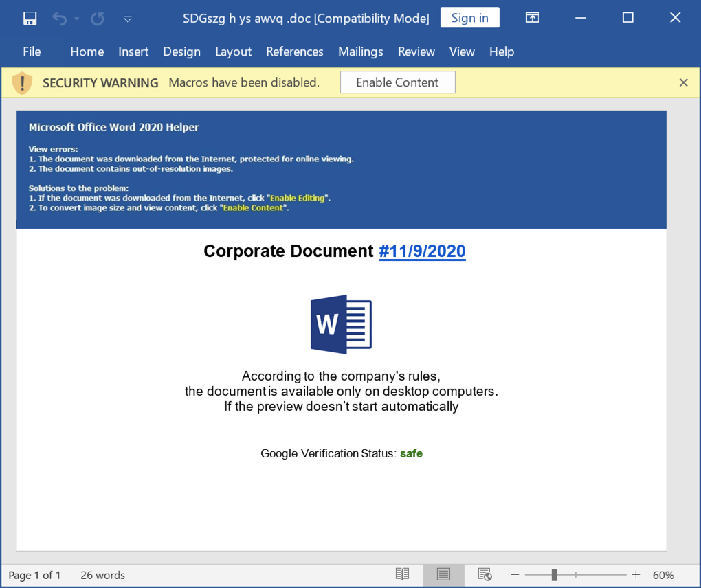The image size is (701, 588).
Task: Click the 60% zoom level
Action: [663, 575]
